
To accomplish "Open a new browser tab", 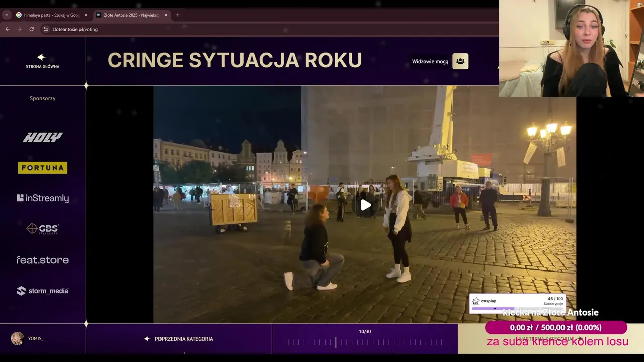I will pyautogui.click(x=178, y=15).
